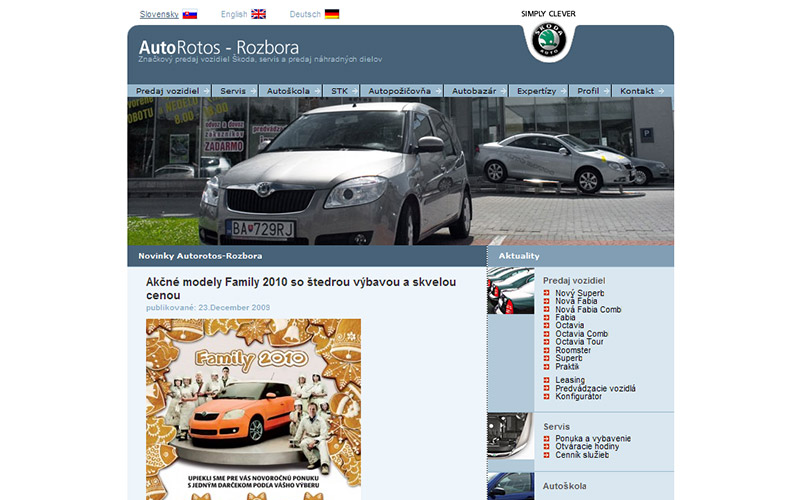Click the Slovak flag icon

(190, 14)
